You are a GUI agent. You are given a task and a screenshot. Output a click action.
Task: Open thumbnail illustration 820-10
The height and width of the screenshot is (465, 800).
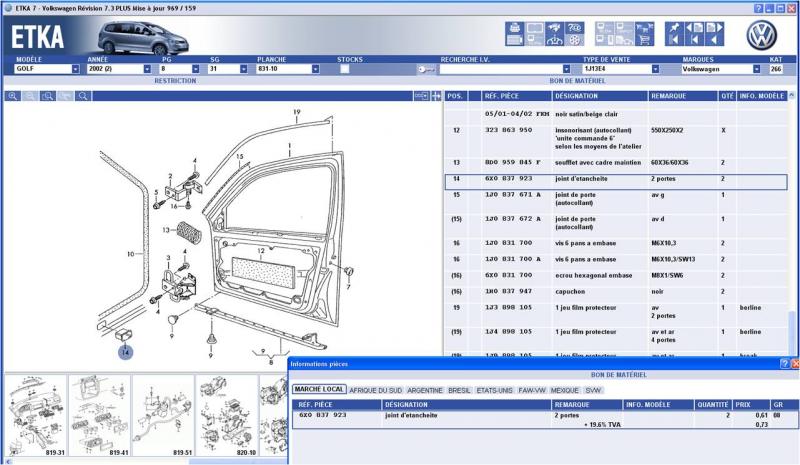(x=227, y=415)
